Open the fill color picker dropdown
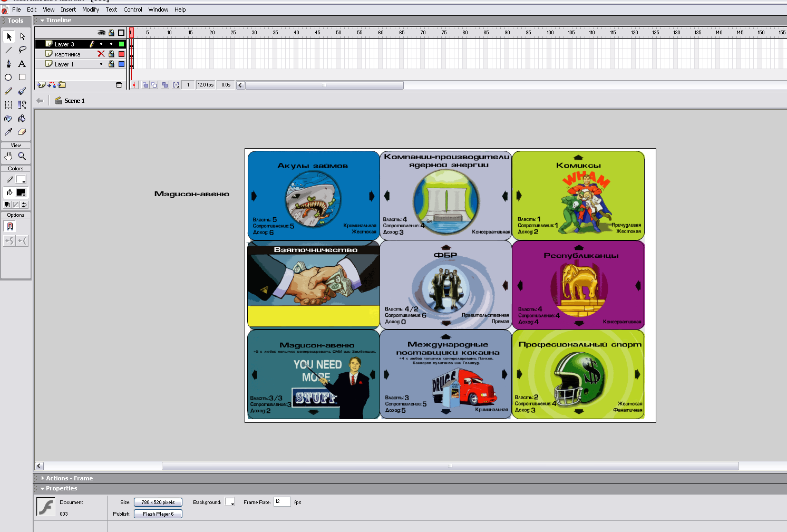The image size is (787, 532). click(21, 192)
